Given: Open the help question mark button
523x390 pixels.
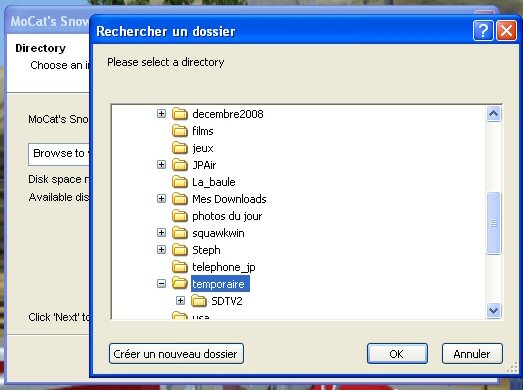Looking at the screenshot, I should pos(483,31).
